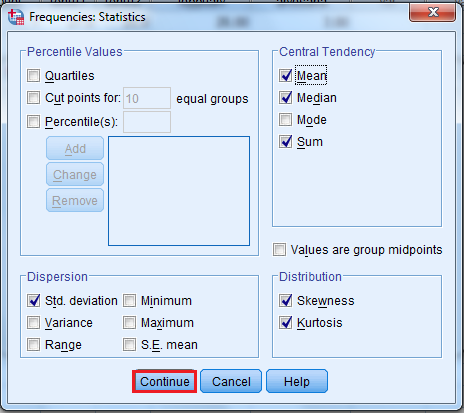Toggle Values are group midpoints
The width and height of the screenshot is (464, 414).
point(279,249)
